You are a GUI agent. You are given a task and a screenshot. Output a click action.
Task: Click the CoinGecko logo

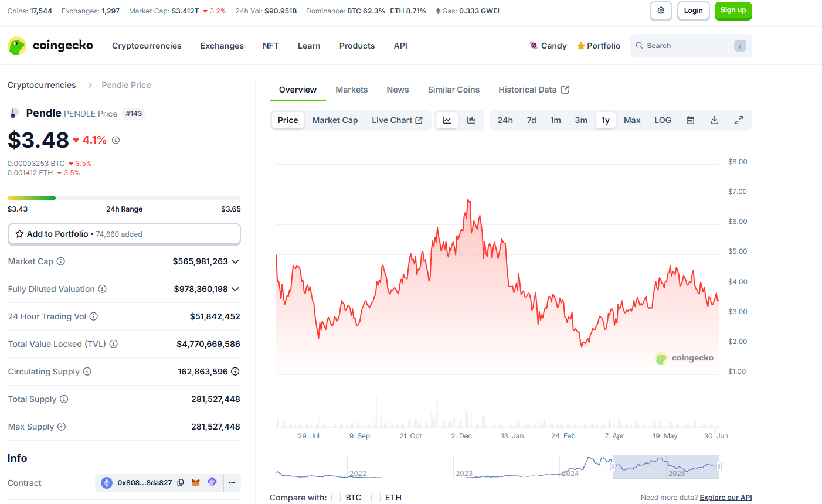click(x=50, y=46)
